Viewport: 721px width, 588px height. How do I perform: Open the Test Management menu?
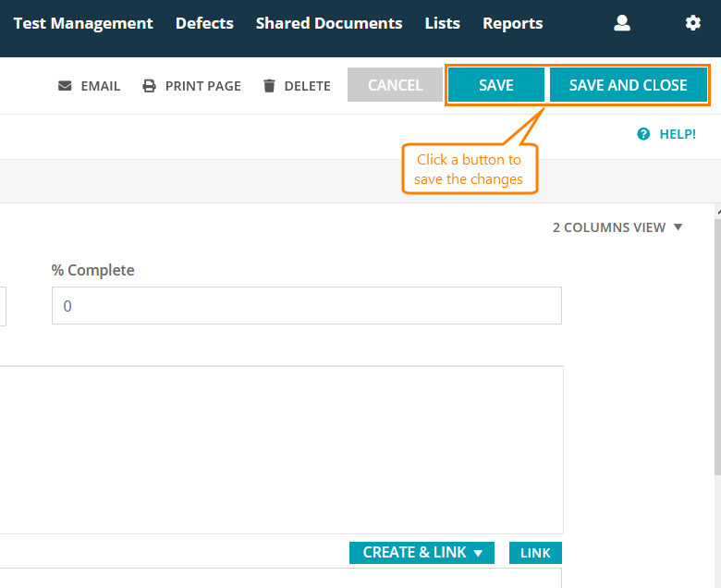[83, 23]
